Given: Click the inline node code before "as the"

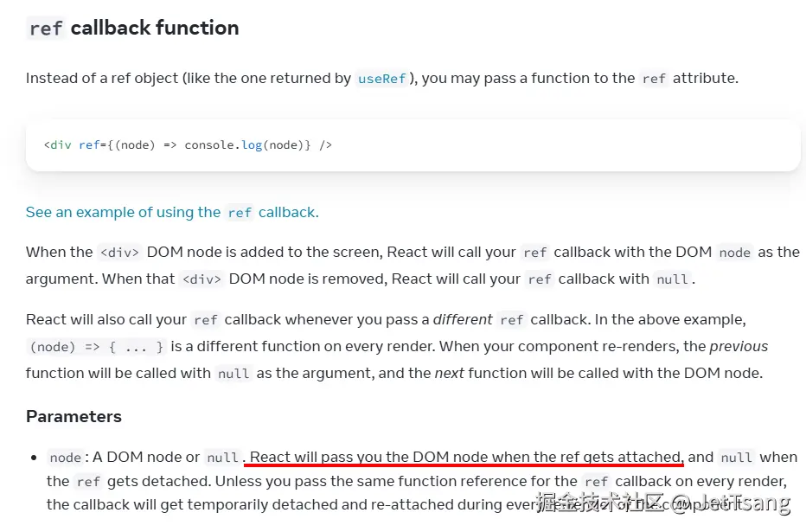Looking at the screenshot, I should point(734,253).
